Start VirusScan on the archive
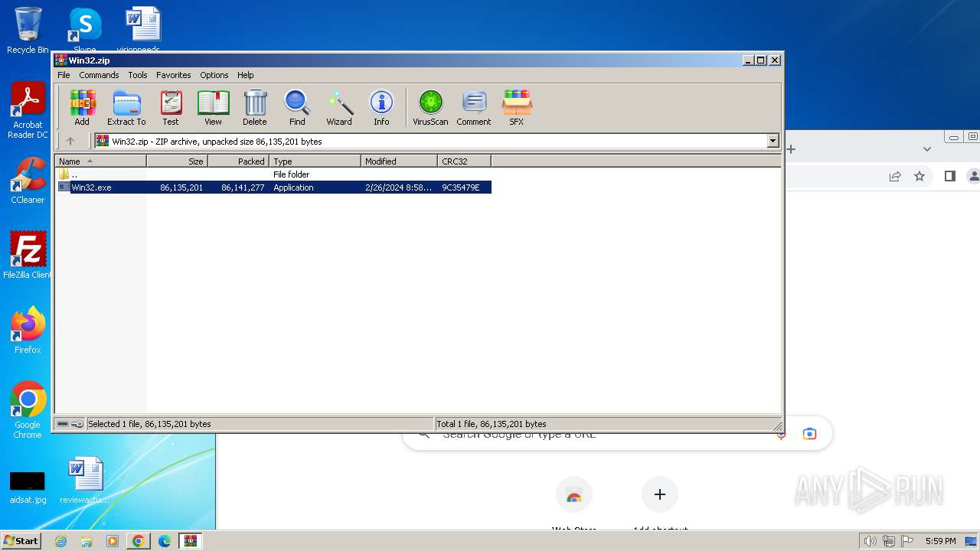The image size is (980, 551). click(x=430, y=107)
